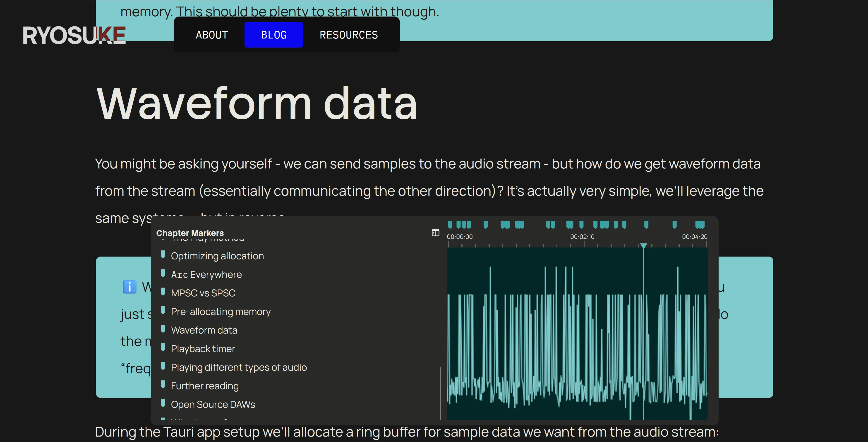The width and height of the screenshot is (868, 442).
Task: Click the RYOSUKE logo
Action: [74, 34]
